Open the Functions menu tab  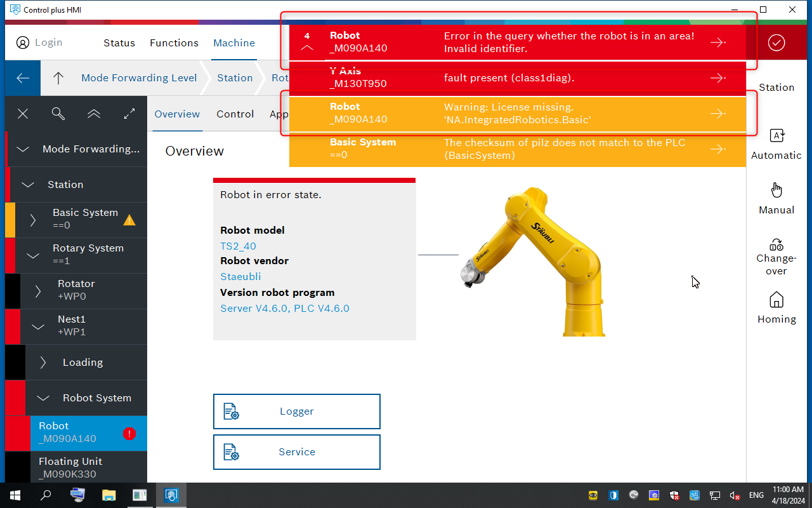174,43
